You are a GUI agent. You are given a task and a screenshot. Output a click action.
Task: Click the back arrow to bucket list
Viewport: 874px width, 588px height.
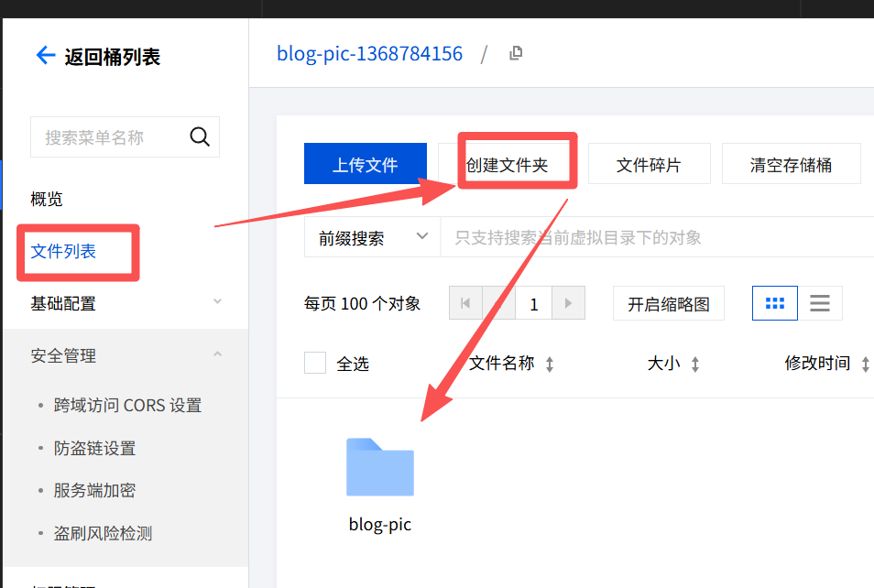tap(45, 56)
